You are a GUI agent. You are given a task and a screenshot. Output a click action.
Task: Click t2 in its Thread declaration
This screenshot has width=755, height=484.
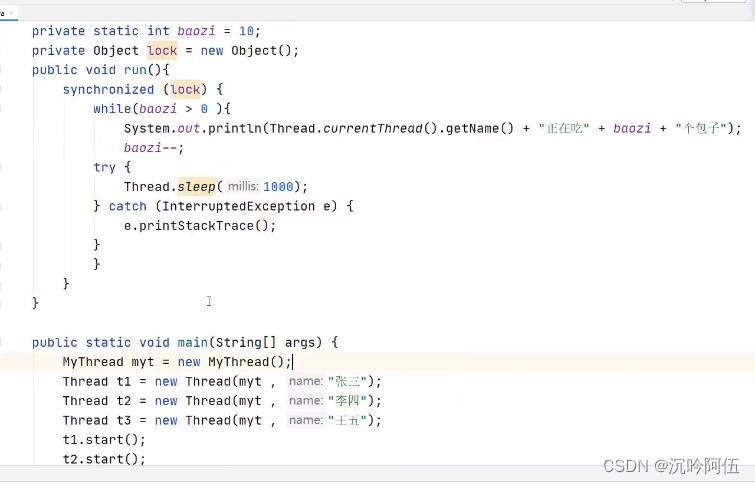(x=124, y=401)
